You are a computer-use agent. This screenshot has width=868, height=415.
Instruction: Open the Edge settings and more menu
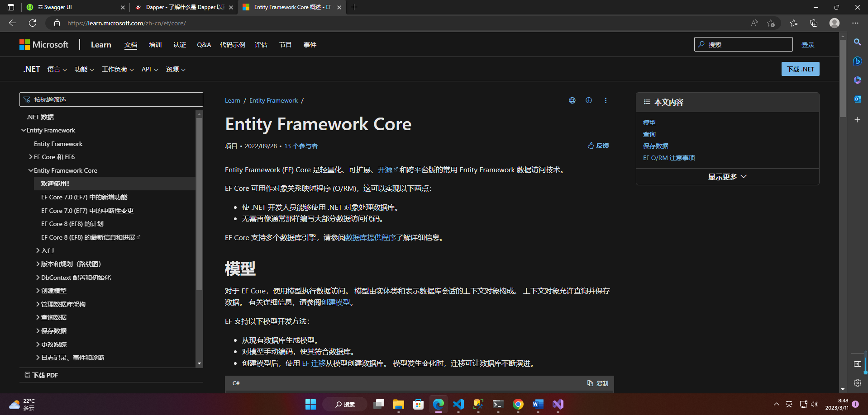[855, 23]
